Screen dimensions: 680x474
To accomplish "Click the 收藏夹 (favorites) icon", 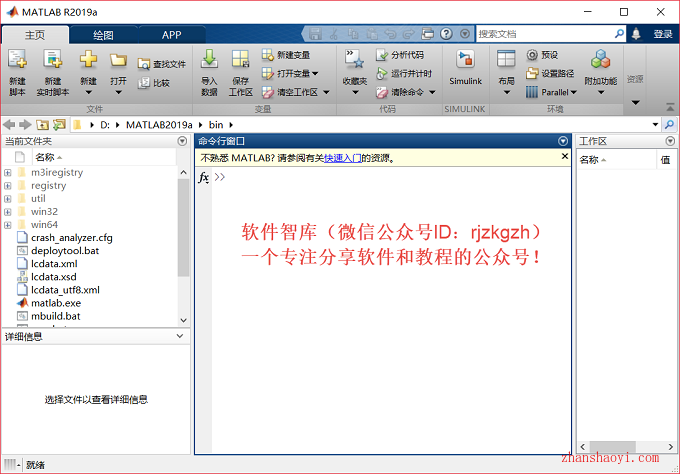I will pos(355,59).
